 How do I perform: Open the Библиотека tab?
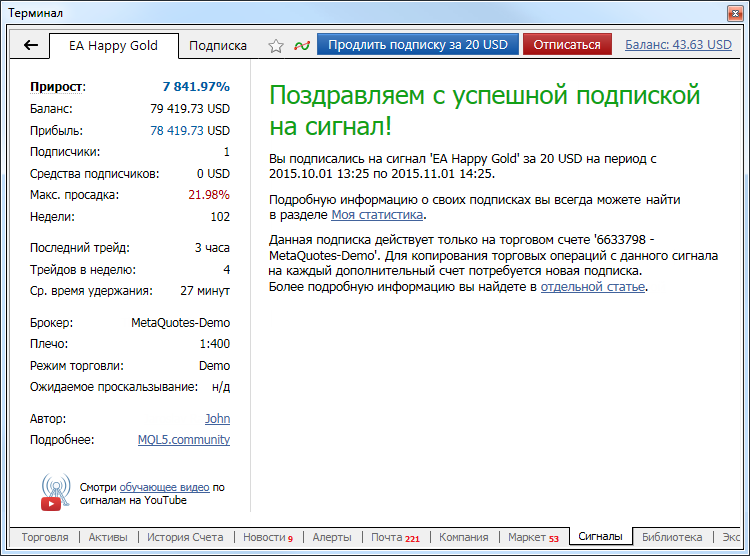[x=672, y=537]
